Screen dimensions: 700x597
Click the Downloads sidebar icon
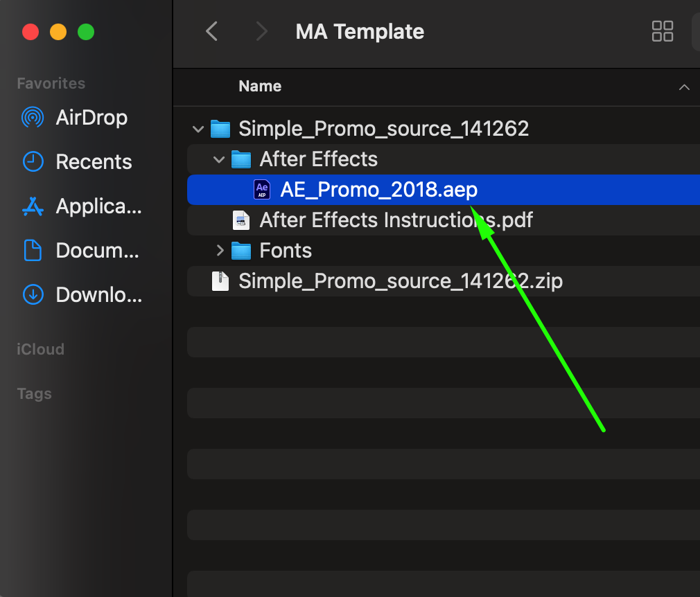33,295
